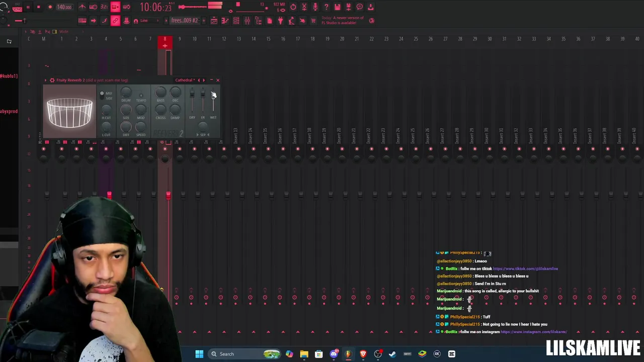The height and width of the screenshot is (362, 644).
Task: Click the microphone one-click recording icon
Action: click(x=315, y=7)
